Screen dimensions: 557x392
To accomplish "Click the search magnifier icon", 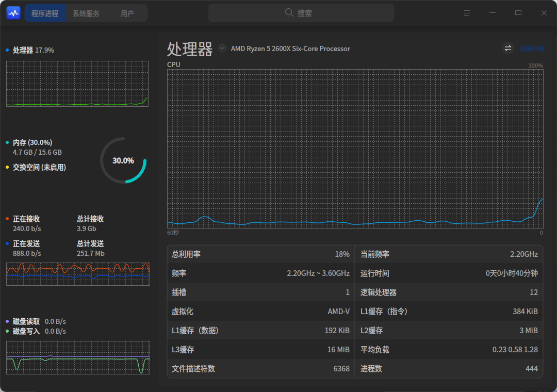I will pos(289,13).
